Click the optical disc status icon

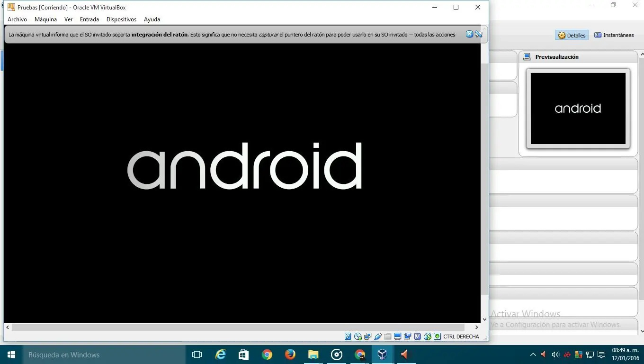click(358, 337)
